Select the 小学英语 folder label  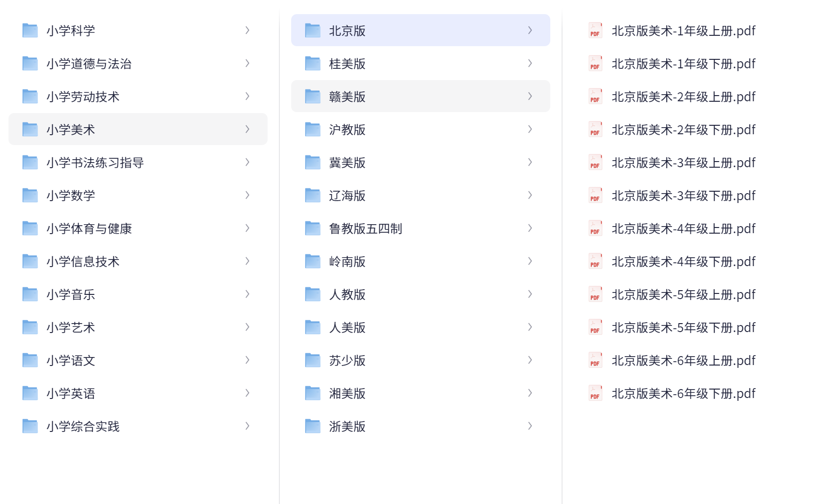click(71, 393)
